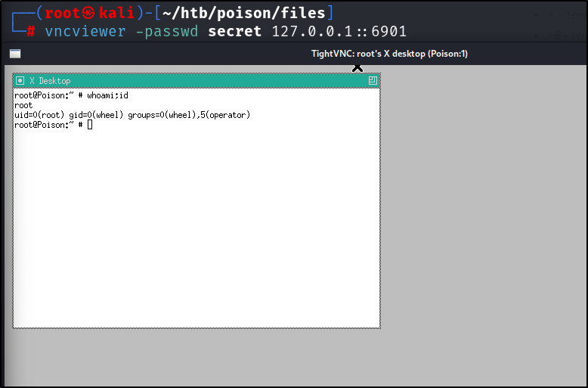Click the uid=0(root) output line
Image resolution: width=588 pixels, height=388 pixels.
pyautogui.click(x=132, y=115)
